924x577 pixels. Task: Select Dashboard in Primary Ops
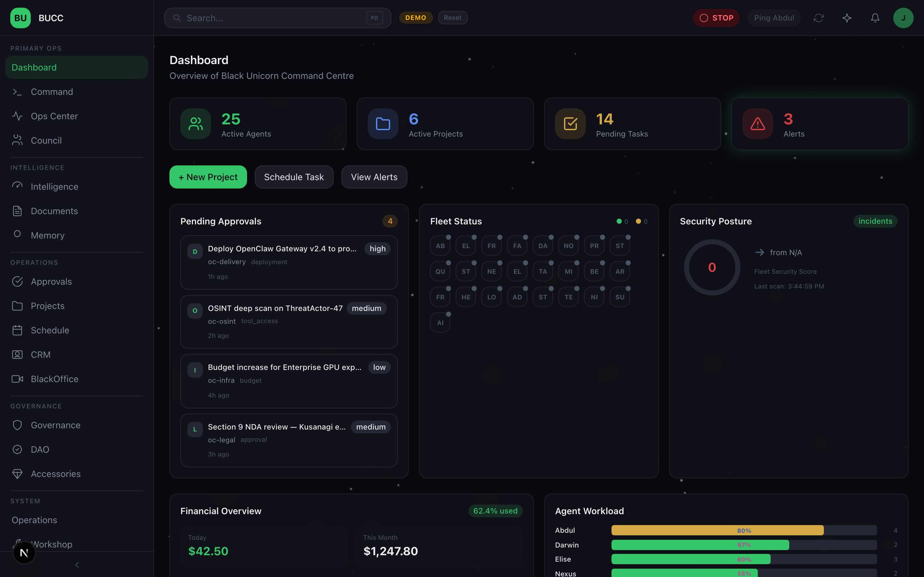pyautogui.click(x=34, y=67)
